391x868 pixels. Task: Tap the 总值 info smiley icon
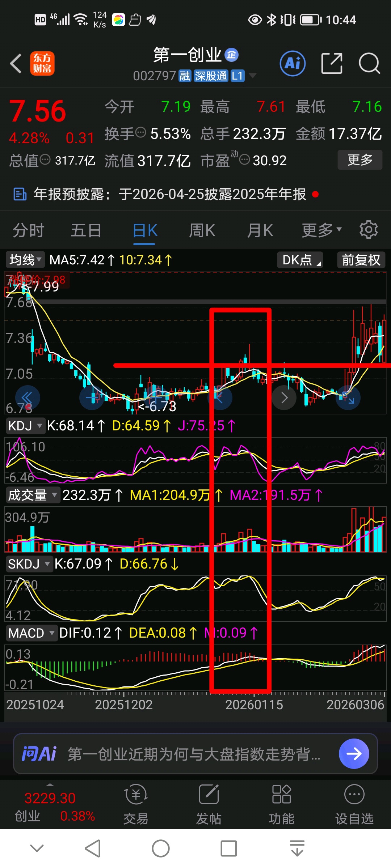pyautogui.click(x=45, y=159)
